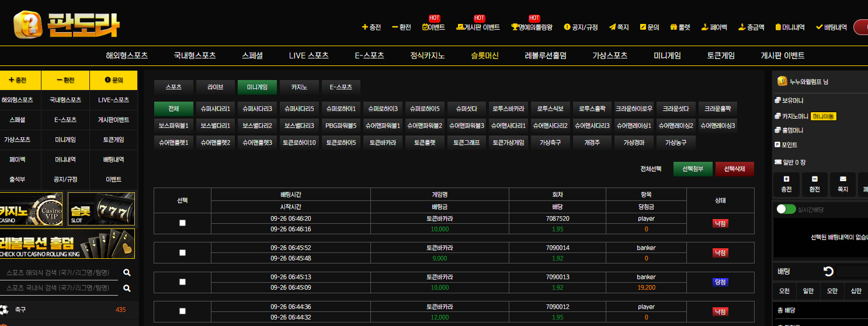Click the green 선택첨부 button

693,169
